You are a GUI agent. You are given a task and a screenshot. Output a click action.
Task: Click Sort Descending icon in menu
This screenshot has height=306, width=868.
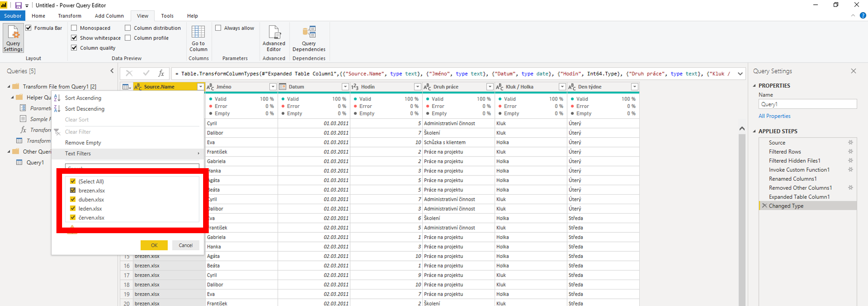coord(57,109)
